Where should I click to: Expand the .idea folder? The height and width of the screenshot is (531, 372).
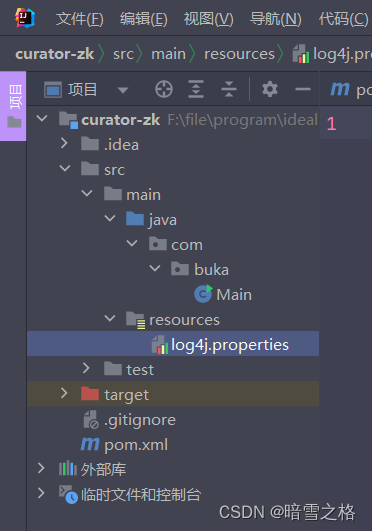[x=64, y=143]
